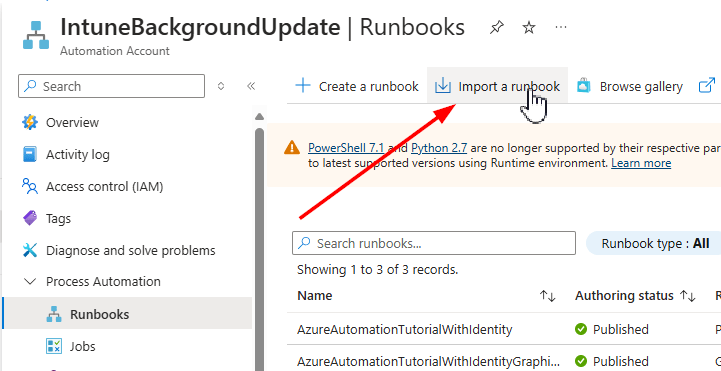Screen dimensions: 721x371
Task: Collapse the sidebar using double chevron
Action: tap(251, 86)
